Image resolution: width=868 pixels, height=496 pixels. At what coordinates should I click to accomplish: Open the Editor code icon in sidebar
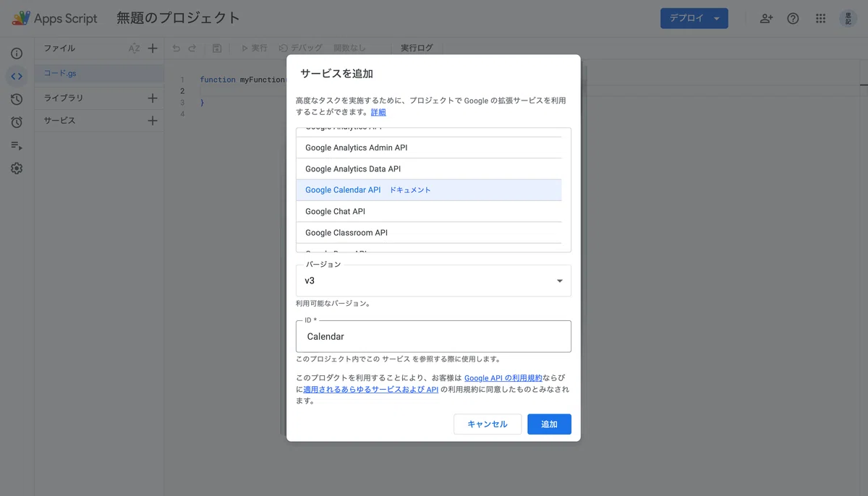click(17, 76)
